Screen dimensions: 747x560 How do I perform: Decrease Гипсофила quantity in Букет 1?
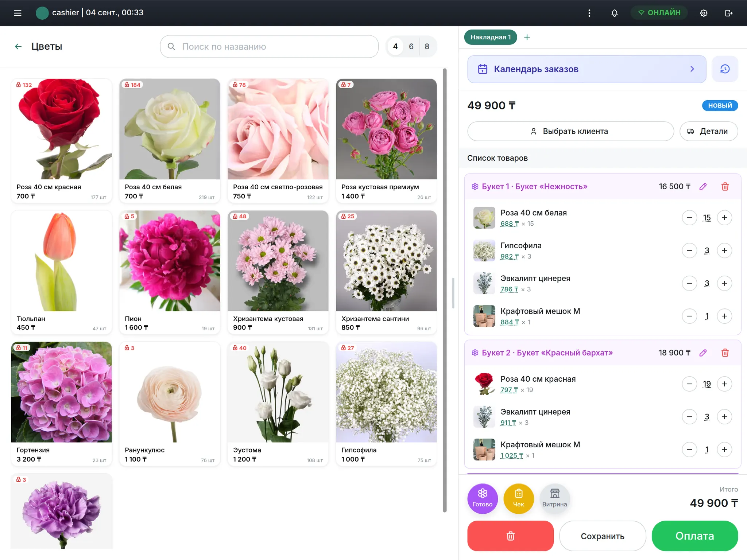[x=689, y=250]
